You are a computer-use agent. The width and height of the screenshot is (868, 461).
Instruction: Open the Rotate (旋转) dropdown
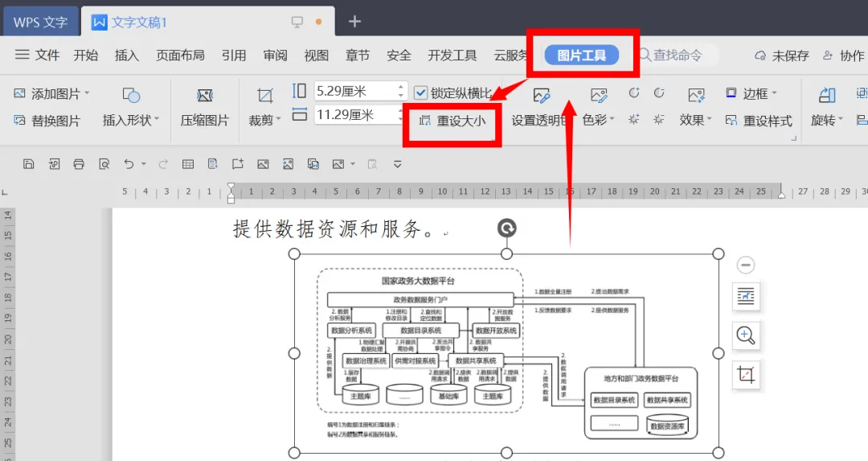tap(841, 118)
